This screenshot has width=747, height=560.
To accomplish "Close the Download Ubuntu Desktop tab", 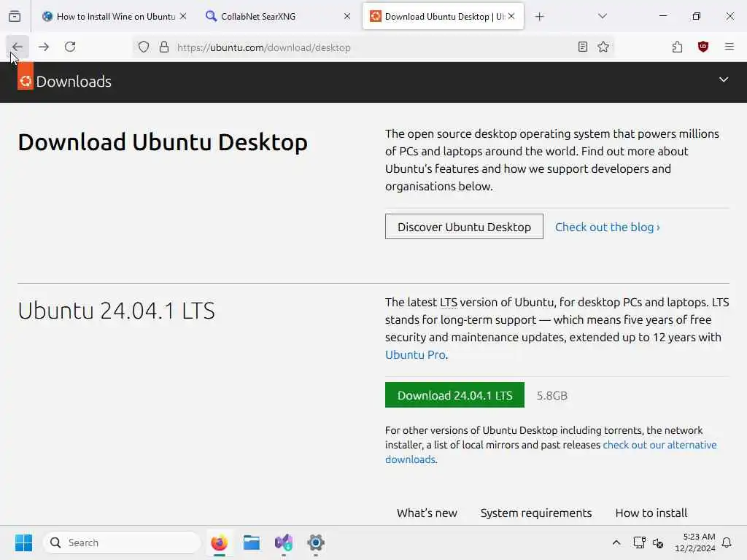I will click(511, 16).
